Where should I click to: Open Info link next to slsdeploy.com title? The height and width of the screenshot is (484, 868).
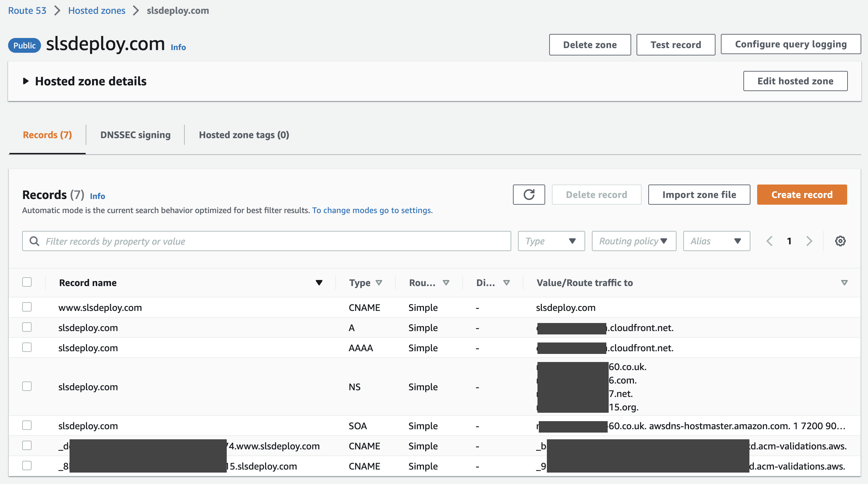[x=178, y=47]
